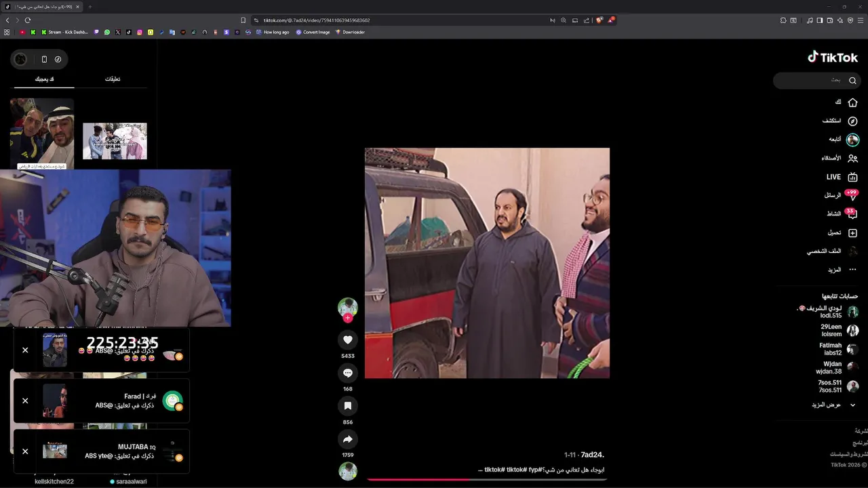The height and width of the screenshot is (488, 868).
Task: Open the TikTok Home (لك) icon
Action: coord(852,102)
